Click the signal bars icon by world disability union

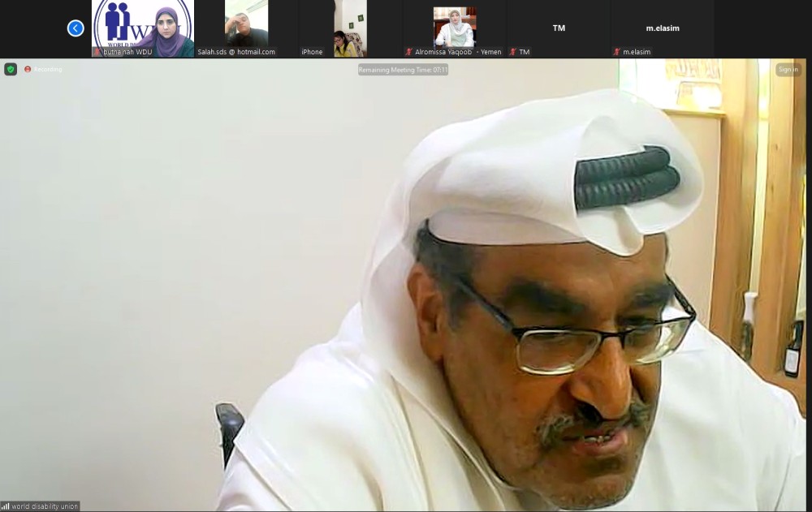tap(5, 506)
